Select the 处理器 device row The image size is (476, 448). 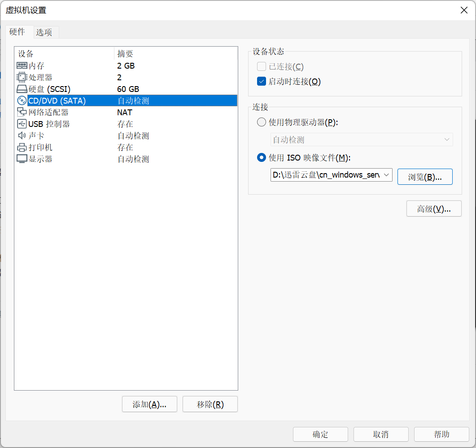pos(126,77)
